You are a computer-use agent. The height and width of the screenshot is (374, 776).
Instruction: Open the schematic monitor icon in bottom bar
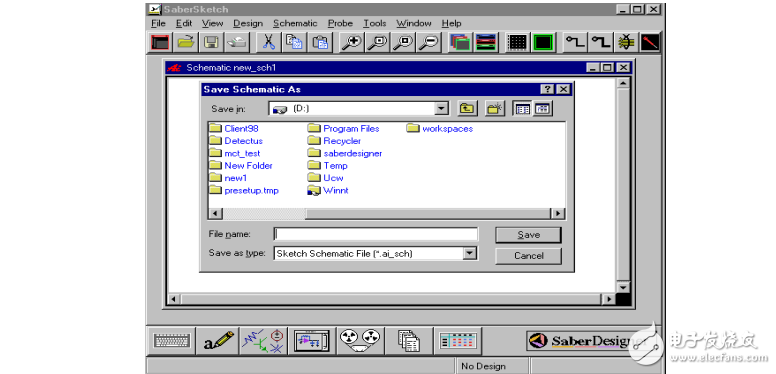tap(312, 340)
